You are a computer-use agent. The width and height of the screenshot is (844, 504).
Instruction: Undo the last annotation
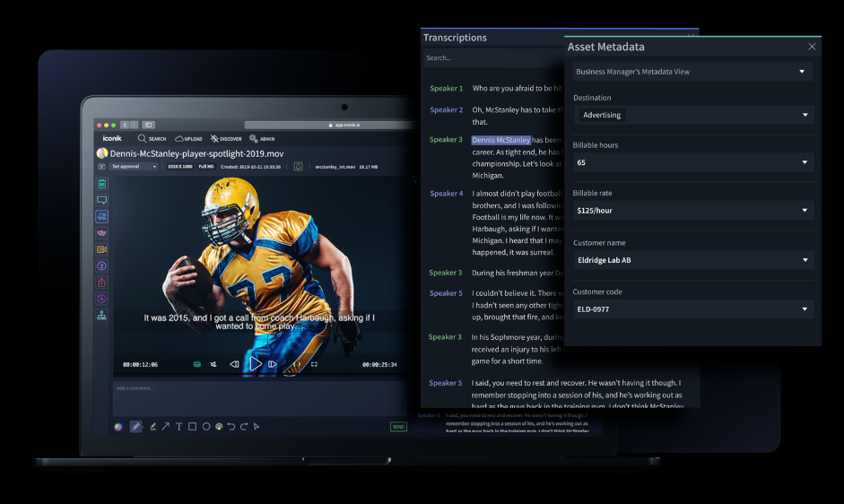[x=231, y=427]
